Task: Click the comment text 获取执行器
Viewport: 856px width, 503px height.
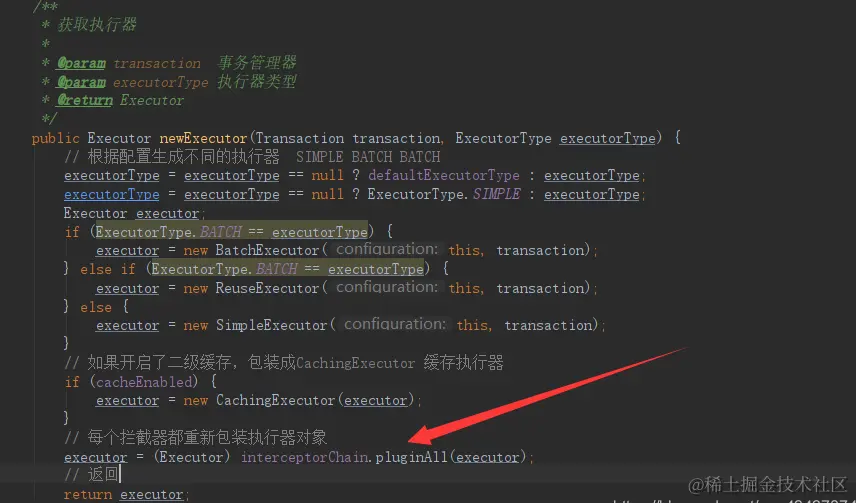Action: tap(97, 25)
